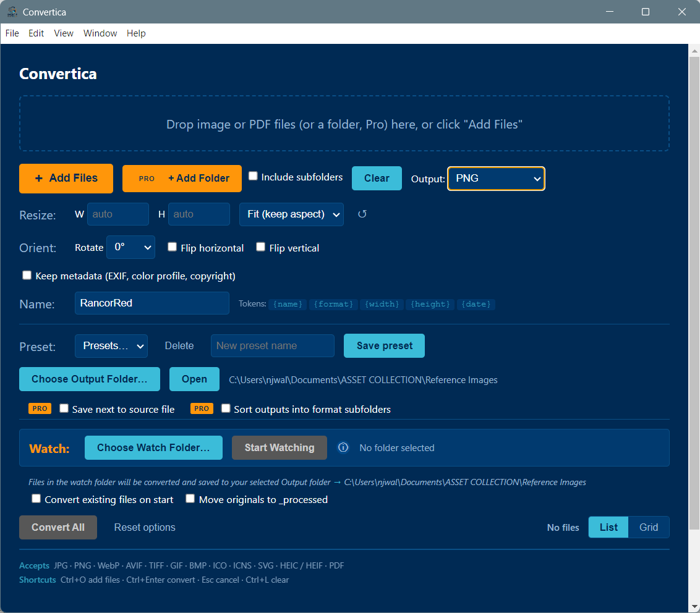The width and height of the screenshot is (700, 613).
Task: Click Save preset button
Action: (385, 346)
